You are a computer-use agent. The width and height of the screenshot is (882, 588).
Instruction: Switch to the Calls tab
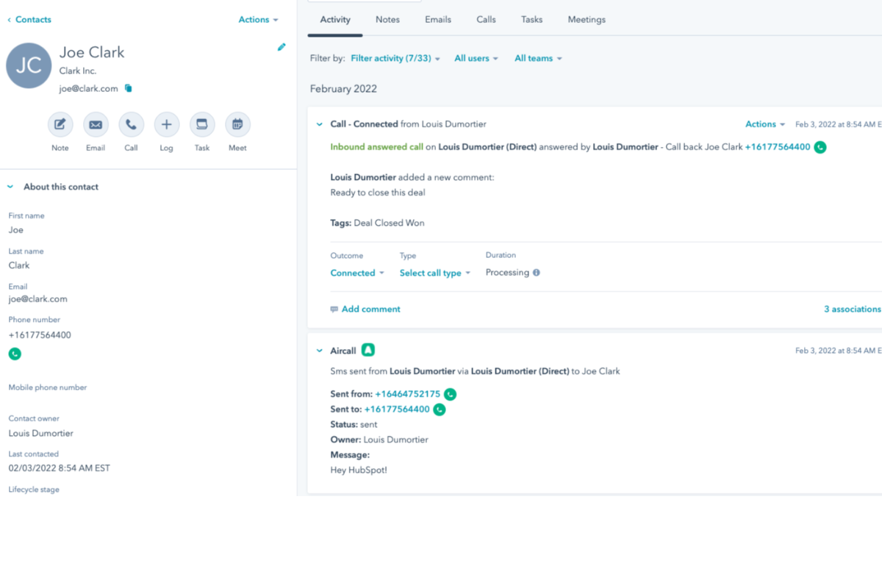point(486,20)
